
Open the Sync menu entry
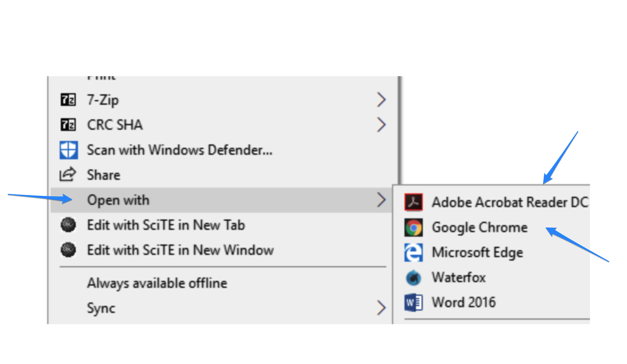pyautogui.click(x=221, y=308)
